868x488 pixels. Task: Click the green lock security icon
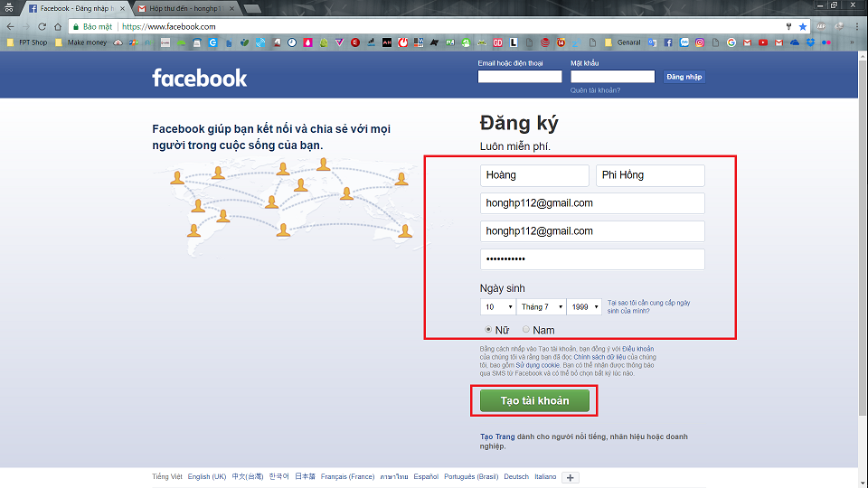[x=76, y=26]
